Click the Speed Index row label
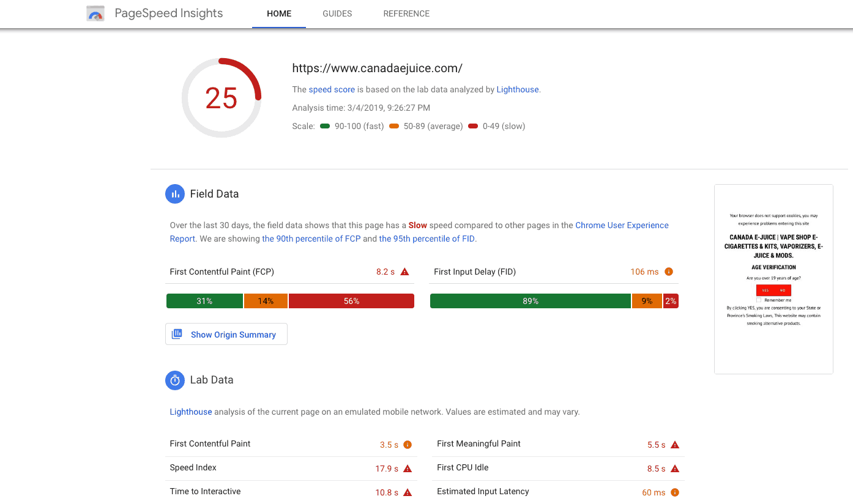 [x=193, y=467]
